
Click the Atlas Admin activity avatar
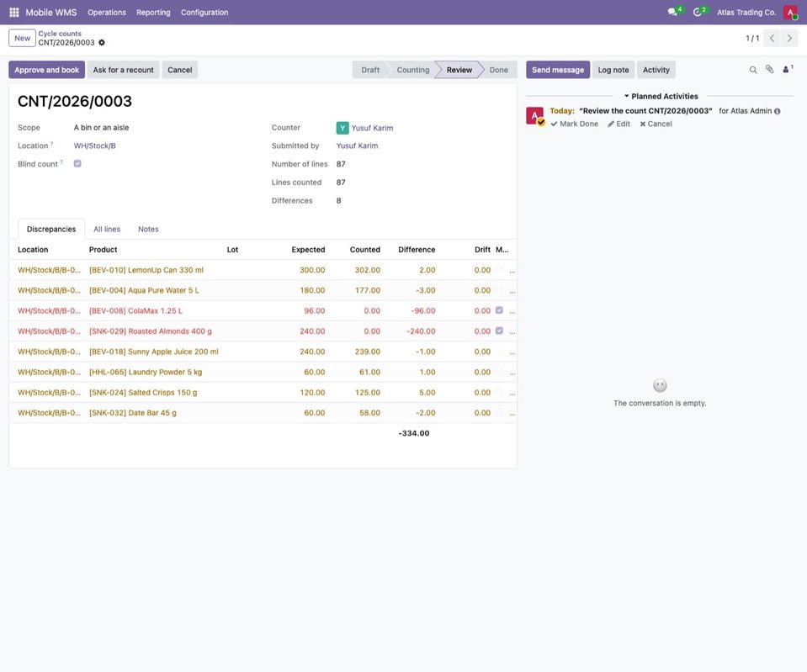coord(534,116)
